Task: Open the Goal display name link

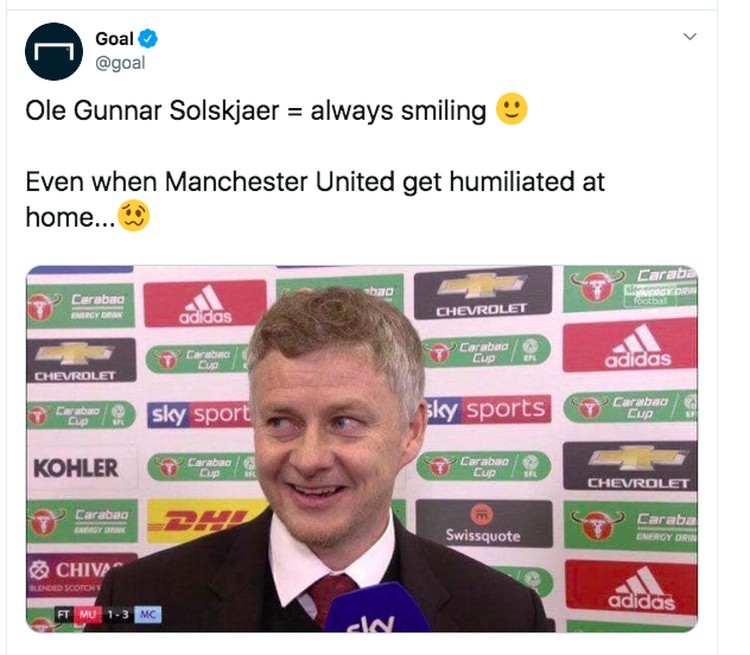Action: coord(114,39)
